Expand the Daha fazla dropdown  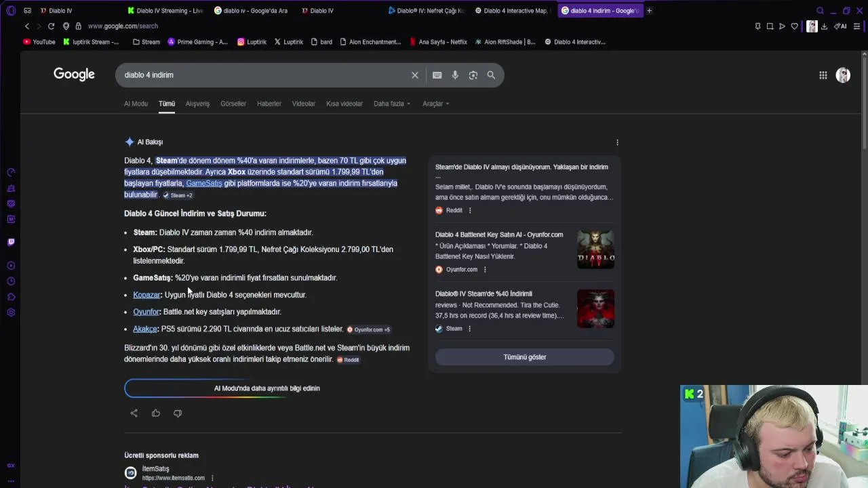(x=392, y=104)
